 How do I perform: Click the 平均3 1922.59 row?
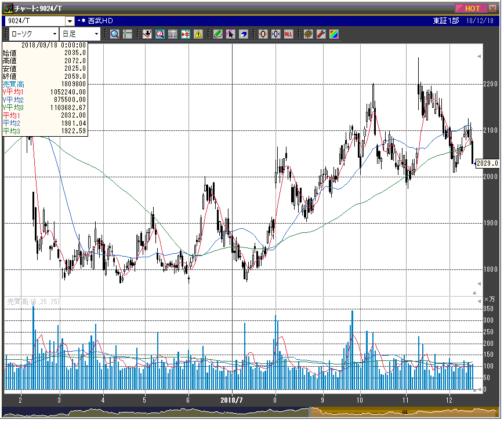44,131
